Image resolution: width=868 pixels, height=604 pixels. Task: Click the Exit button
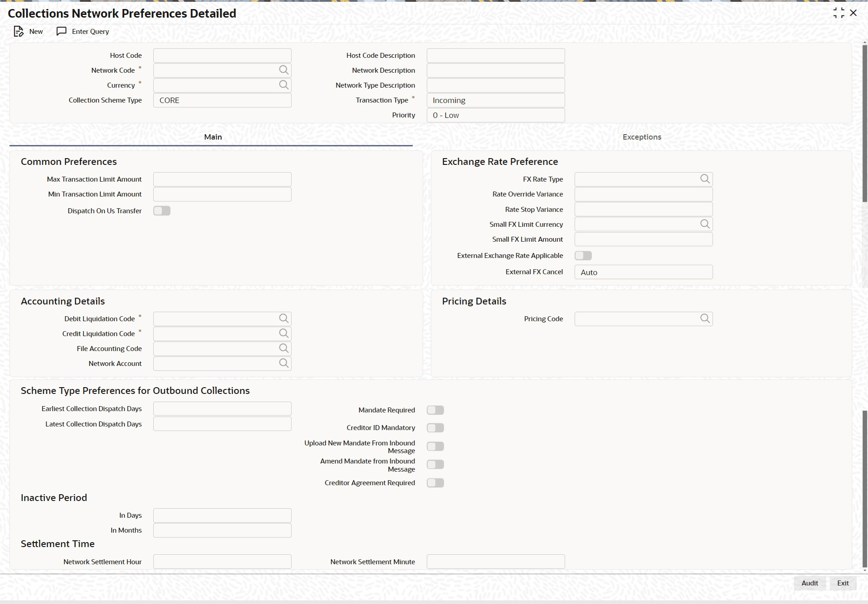pyautogui.click(x=843, y=583)
